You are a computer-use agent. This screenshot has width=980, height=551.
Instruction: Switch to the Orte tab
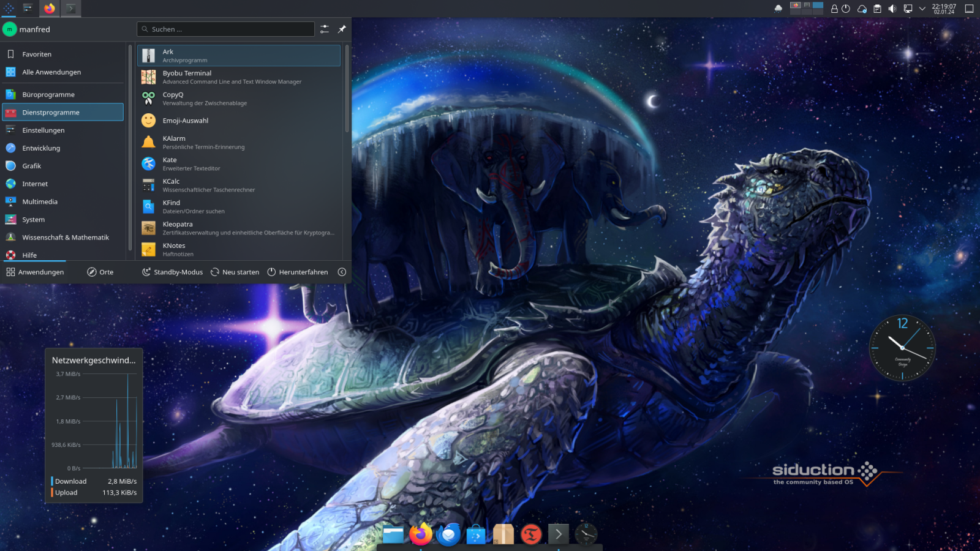[x=100, y=272]
